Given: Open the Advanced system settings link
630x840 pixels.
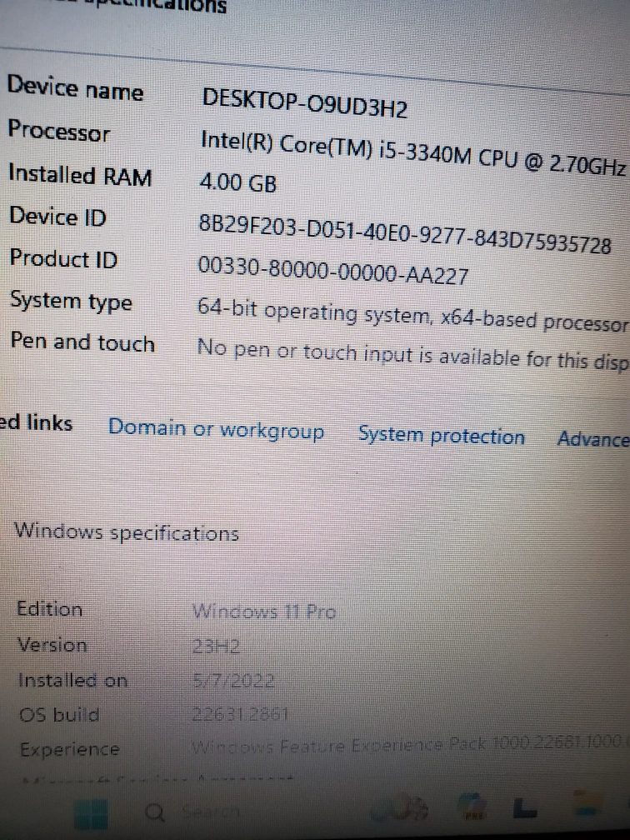Looking at the screenshot, I should [593, 439].
